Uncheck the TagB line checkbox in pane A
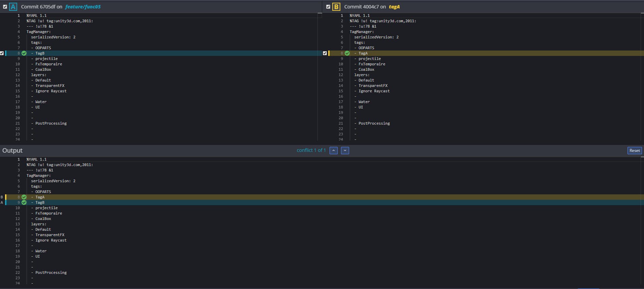The image size is (644, 289). point(2,53)
